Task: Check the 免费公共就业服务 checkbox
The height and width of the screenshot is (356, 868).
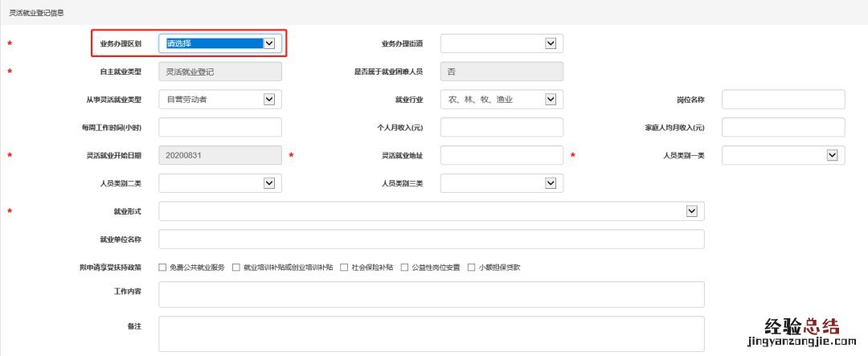Action: tap(163, 268)
